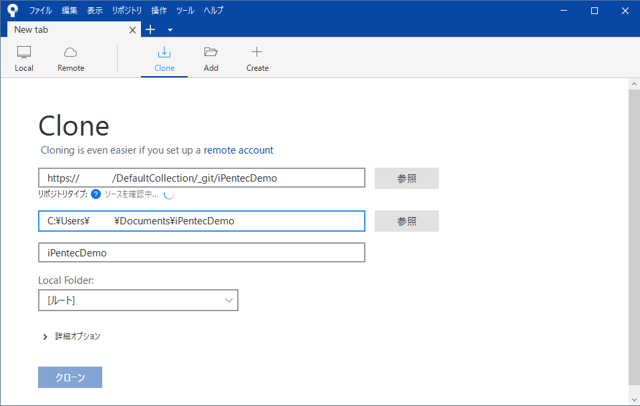The width and height of the screenshot is (640, 406).
Task: Close the New tab
Action: 132,30
